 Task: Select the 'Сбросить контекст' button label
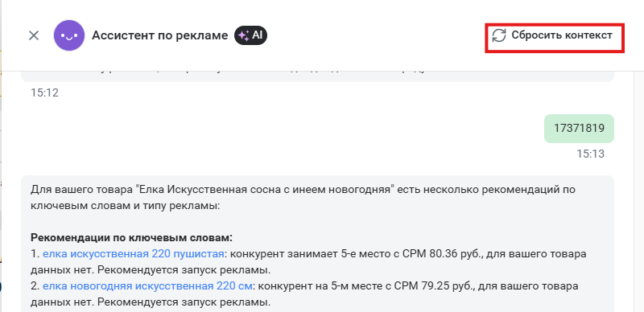(561, 35)
